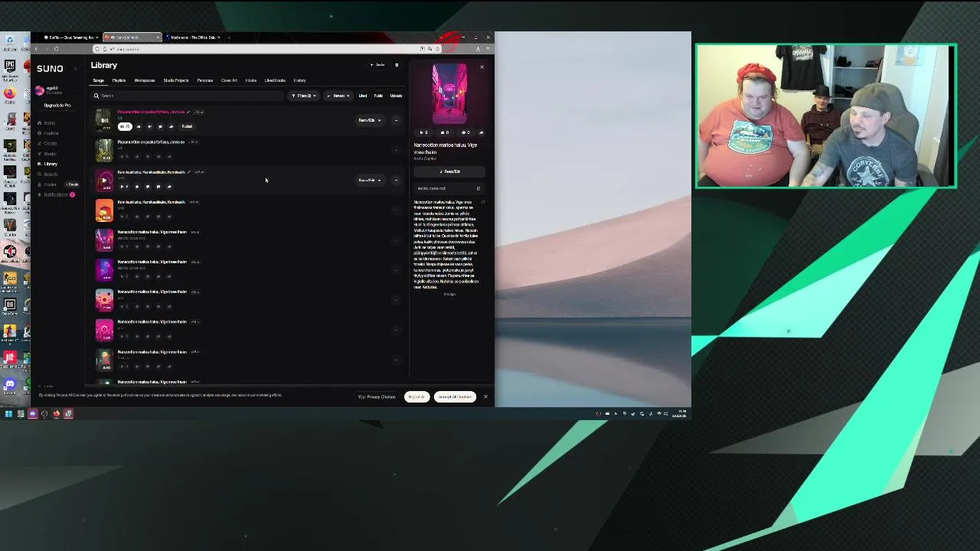Toggle the Liked filter
980x551 pixels.
(x=363, y=96)
